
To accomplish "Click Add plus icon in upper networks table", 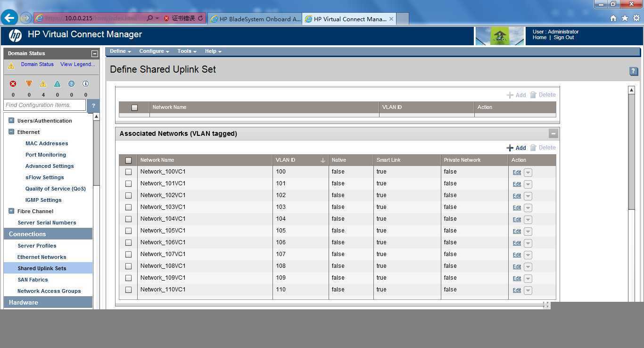I will (510, 95).
